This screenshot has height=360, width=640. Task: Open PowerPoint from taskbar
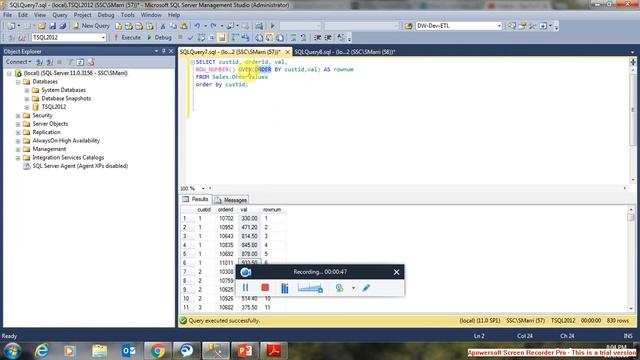click(x=244, y=351)
